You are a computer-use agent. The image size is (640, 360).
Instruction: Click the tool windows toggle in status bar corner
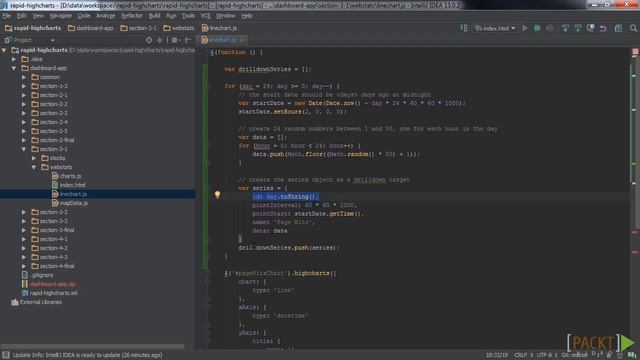coord(6,355)
